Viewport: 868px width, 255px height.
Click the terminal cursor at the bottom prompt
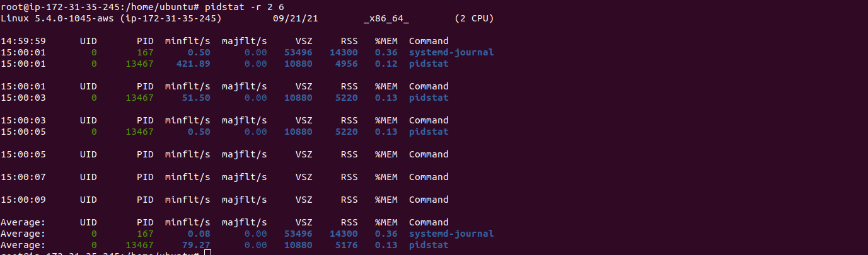coord(208,252)
